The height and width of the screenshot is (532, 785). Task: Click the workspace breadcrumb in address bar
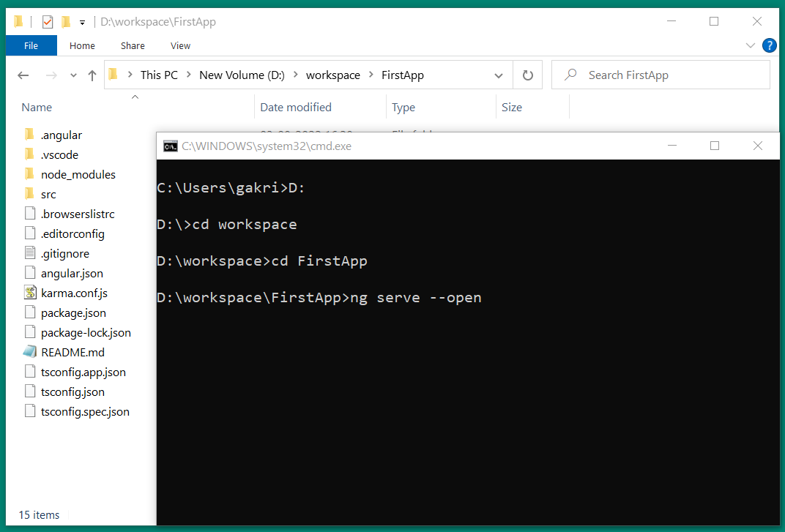coord(332,75)
